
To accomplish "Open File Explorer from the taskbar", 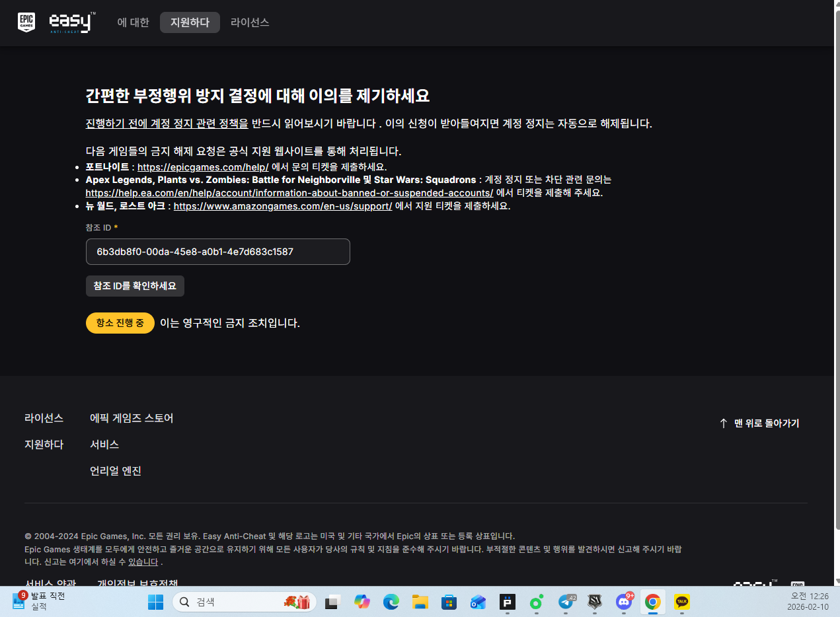I will pyautogui.click(x=420, y=602).
